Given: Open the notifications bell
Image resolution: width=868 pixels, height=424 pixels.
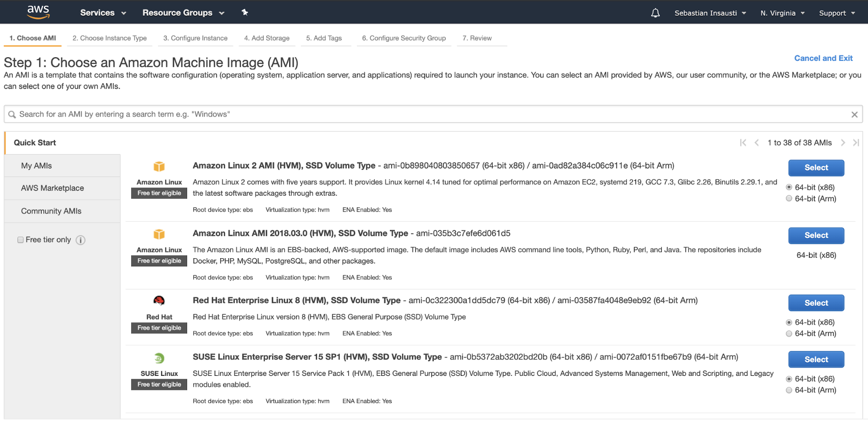Looking at the screenshot, I should [655, 13].
